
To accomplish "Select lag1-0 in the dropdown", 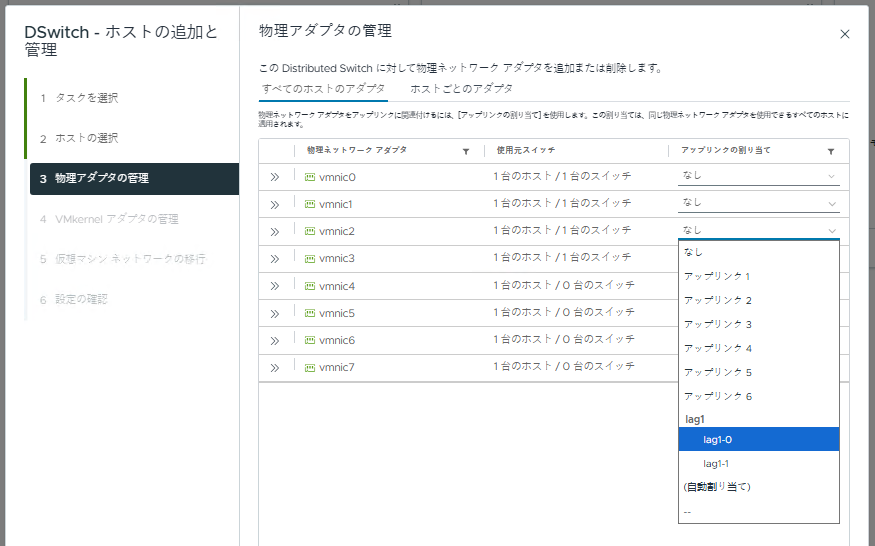I will (x=759, y=439).
